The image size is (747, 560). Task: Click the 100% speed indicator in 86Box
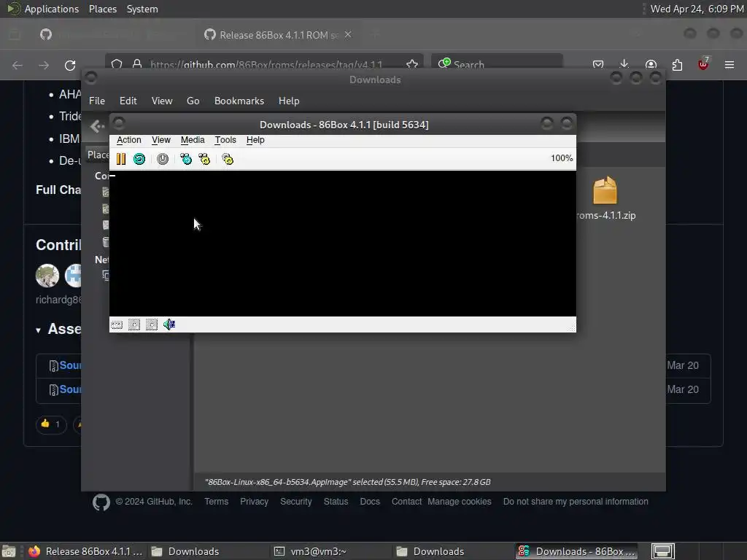pos(562,158)
